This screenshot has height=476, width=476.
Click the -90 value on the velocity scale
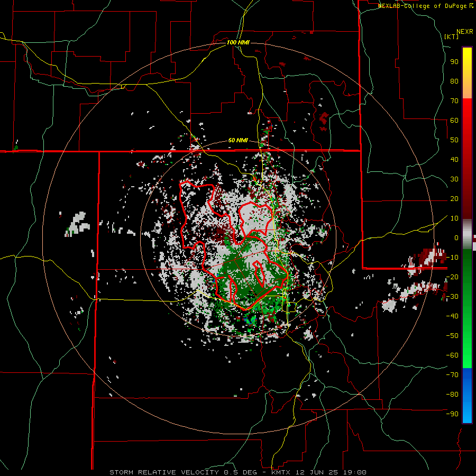pyautogui.click(x=452, y=414)
